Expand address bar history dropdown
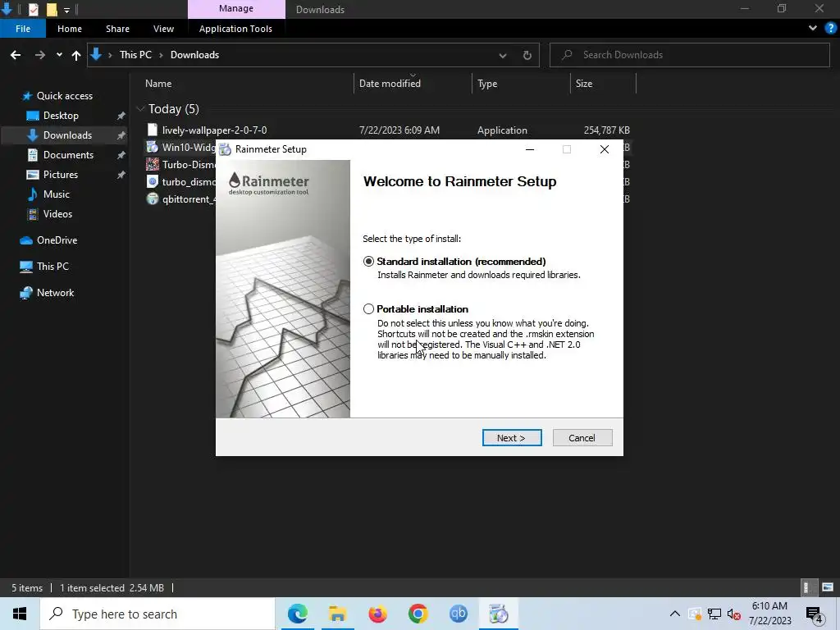840x630 pixels. (503, 55)
